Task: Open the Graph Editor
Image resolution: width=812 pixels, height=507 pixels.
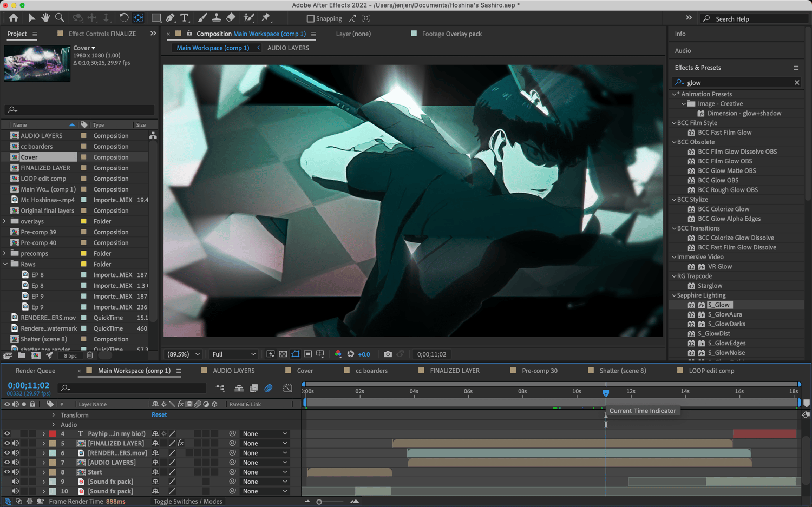Action: pos(288,388)
